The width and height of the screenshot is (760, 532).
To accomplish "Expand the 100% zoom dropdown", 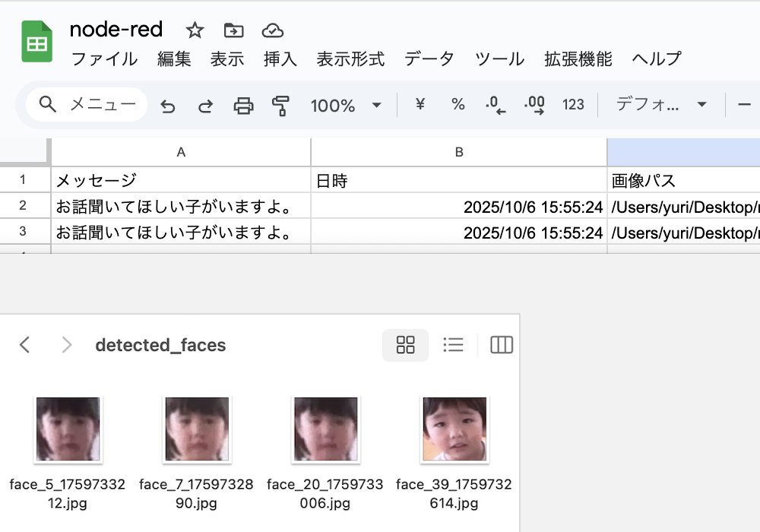I will (x=376, y=106).
